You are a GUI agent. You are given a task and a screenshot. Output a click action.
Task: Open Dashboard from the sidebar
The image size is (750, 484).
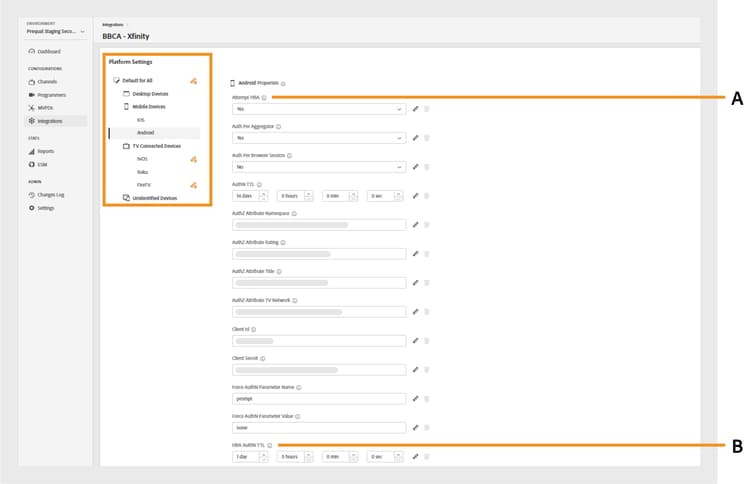pos(44,51)
